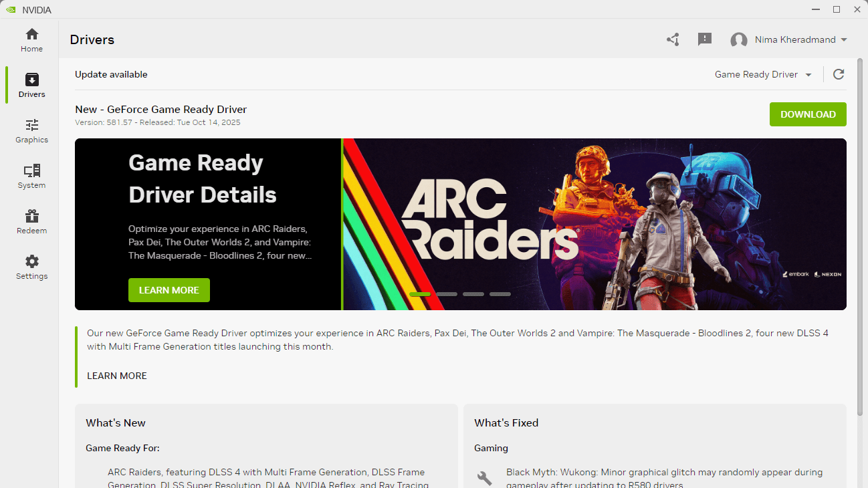Screen dimensions: 868x488
Task: Select the first carousel slide indicator
Action: click(420, 294)
